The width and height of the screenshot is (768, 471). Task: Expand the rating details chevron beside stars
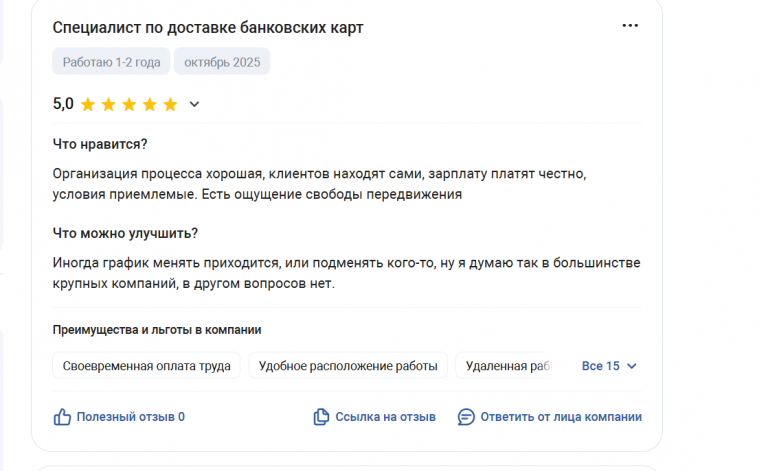(194, 104)
